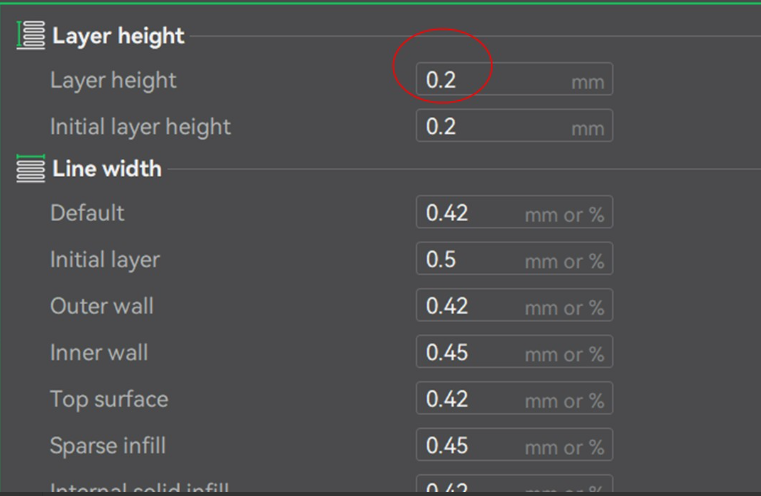The height and width of the screenshot is (496, 761).
Task: Click the Line width section icon
Action: [x=31, y=169]
